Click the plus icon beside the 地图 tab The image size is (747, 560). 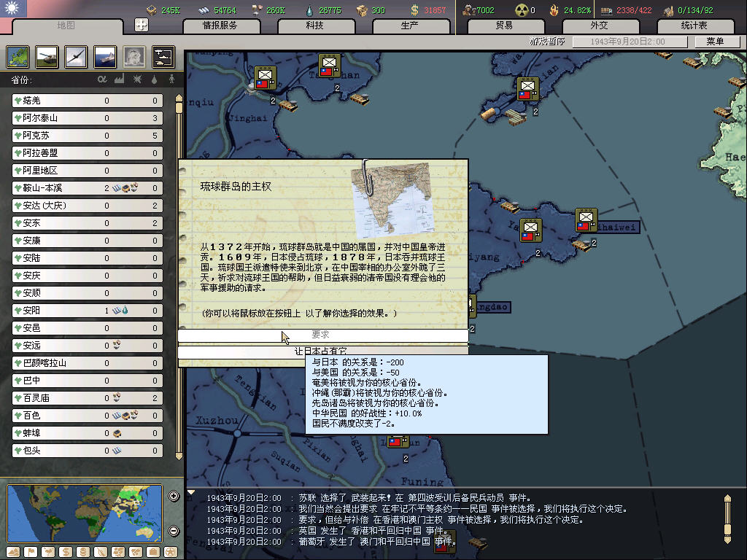click(142, 25)
